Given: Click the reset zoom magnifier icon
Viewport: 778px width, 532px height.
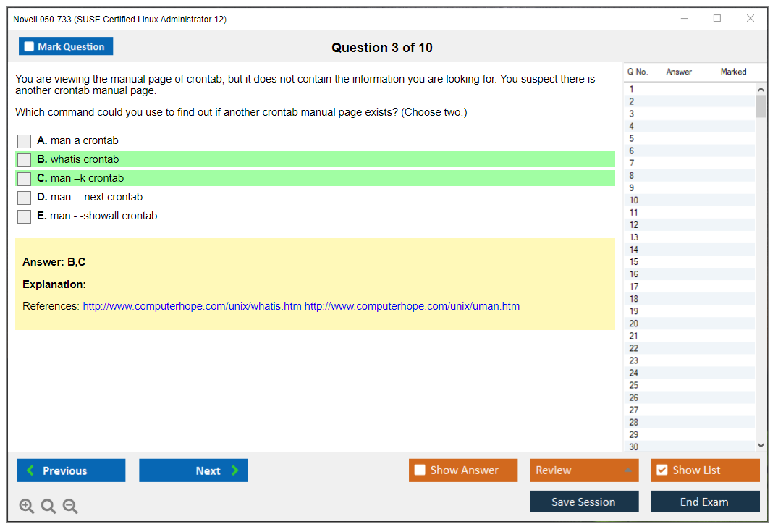Looking at the screenshot, I should (48, 507).
